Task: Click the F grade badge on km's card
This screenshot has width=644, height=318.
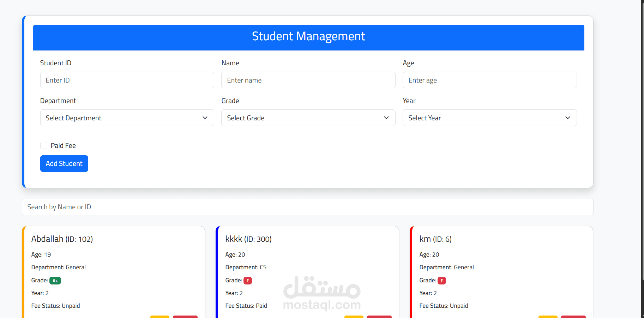Action: click(442, 281)
